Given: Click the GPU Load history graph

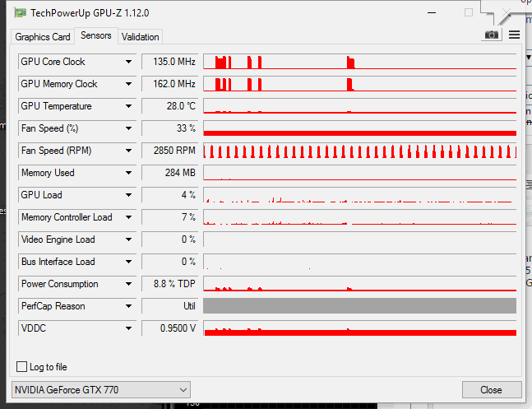Looking at the screenshot, I should [x=359, y=195].
